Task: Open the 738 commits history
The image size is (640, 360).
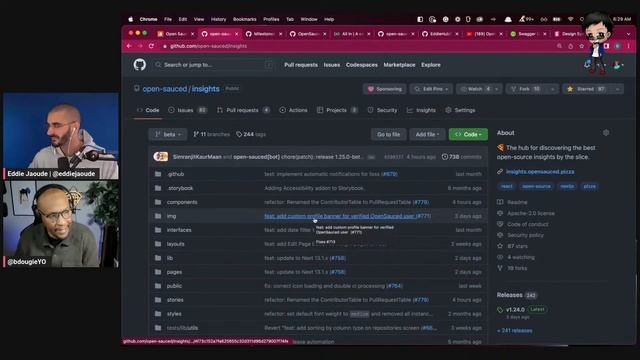Action: pyautogui.click(x=462, y=157)
